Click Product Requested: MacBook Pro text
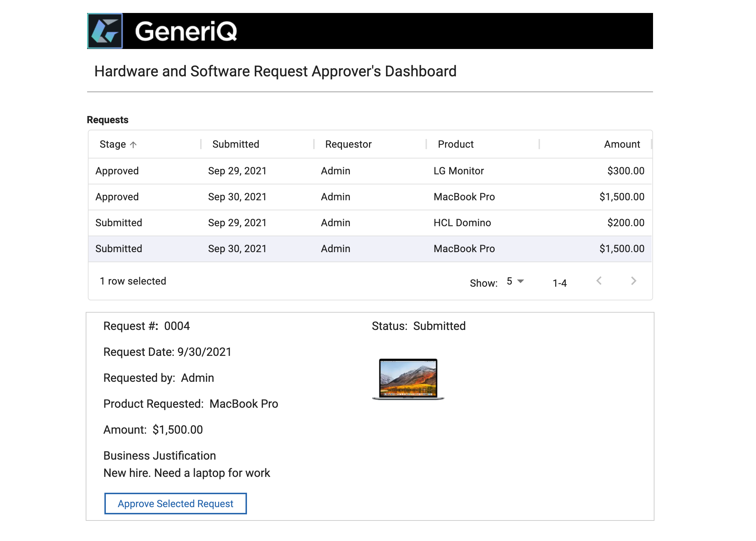This screenshot has height=541, width=756. [191, 404]
